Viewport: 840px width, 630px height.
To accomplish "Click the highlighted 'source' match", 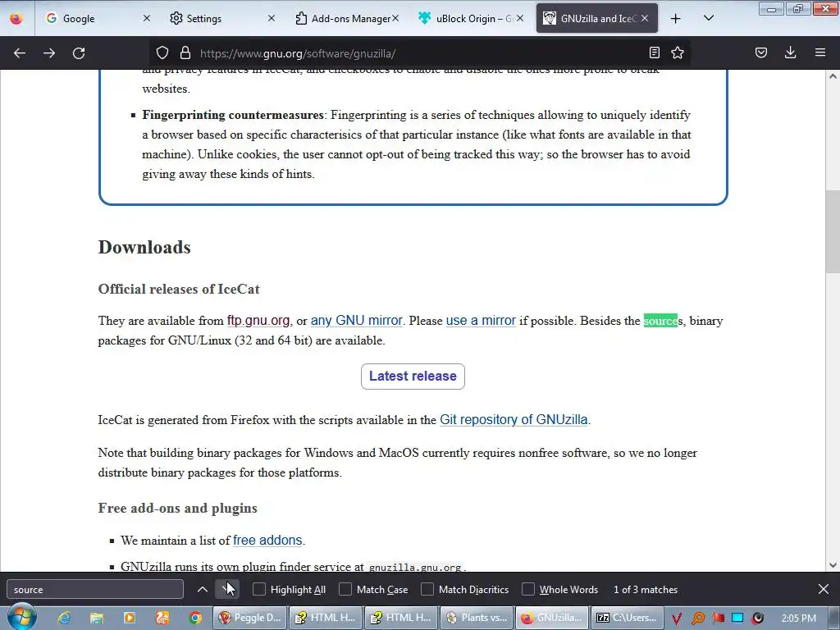I will coord(660,321).
